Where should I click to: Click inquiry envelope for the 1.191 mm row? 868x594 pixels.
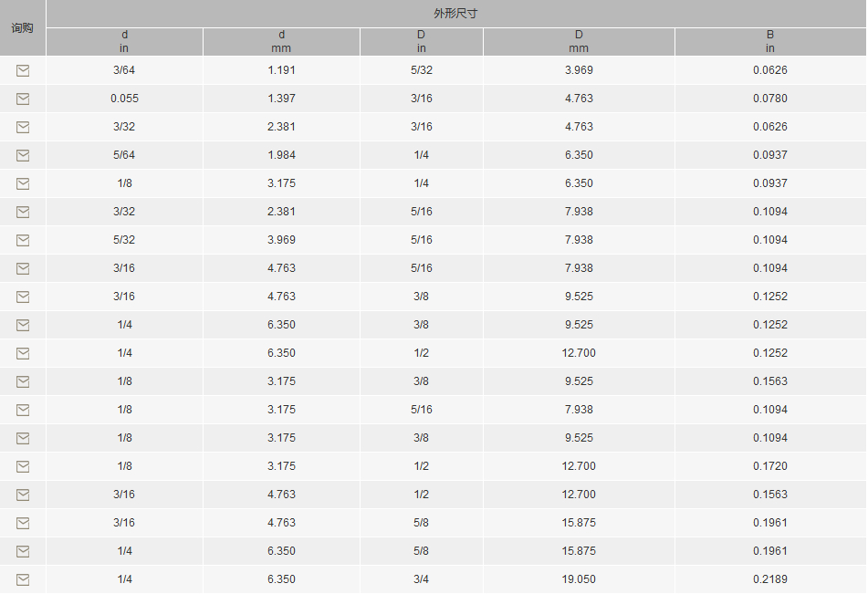[x=23, y=70]
